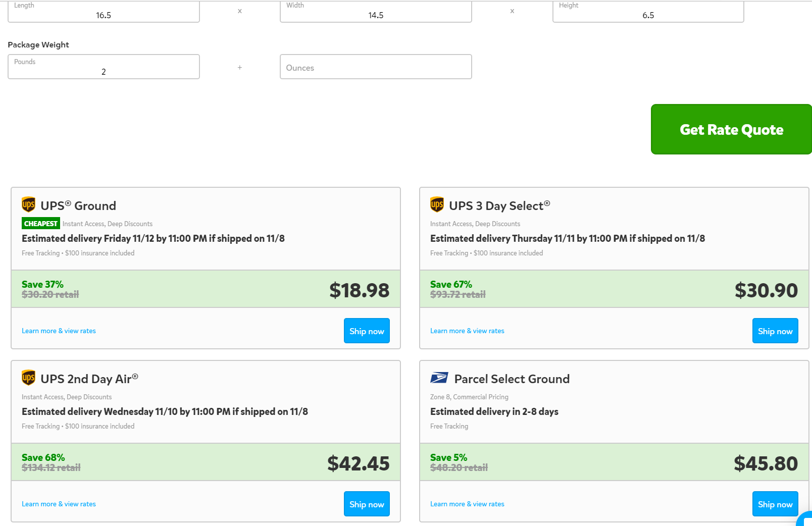Viewport: 812px width, 526px height.
Task: Click the CHEAPEST badge on UPS Ground
Action: 41,223
